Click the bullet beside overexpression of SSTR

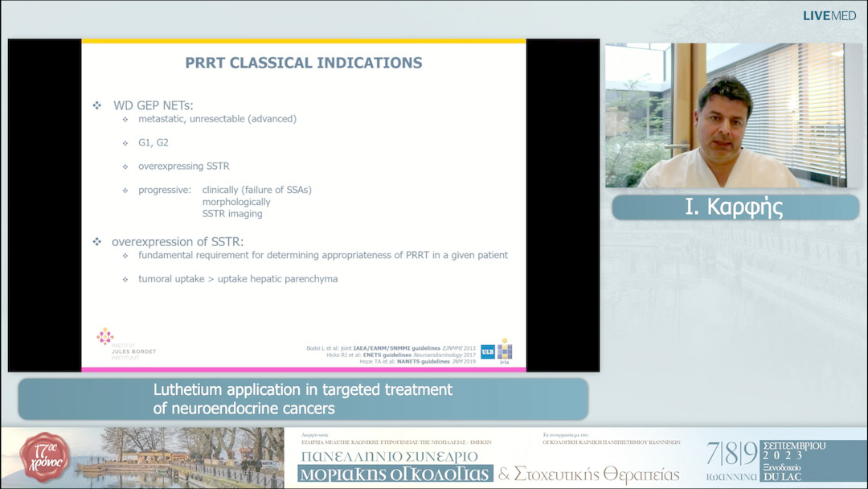tap(99, 241)
